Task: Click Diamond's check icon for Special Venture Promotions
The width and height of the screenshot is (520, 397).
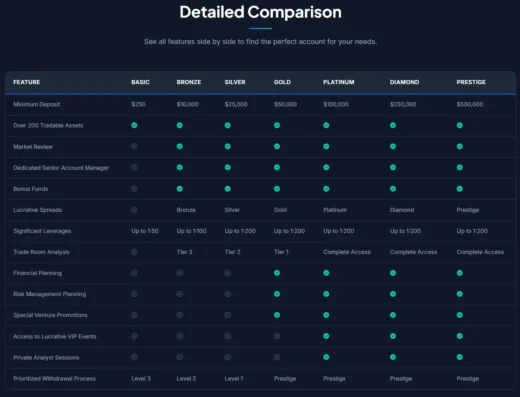Action: pyautogui.click(x=393, y=315)
